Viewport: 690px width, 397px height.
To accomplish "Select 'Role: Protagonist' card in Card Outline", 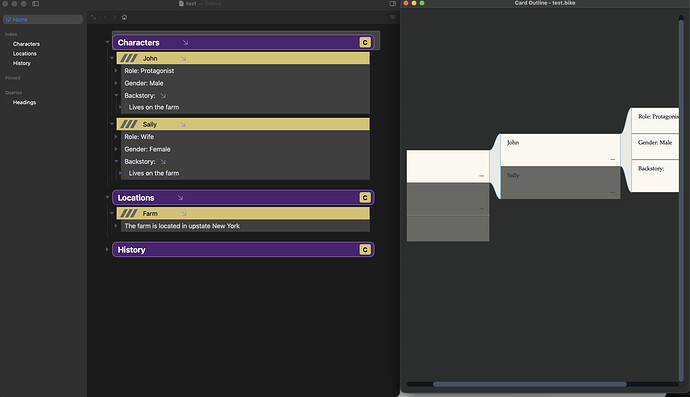I will 655,120.
